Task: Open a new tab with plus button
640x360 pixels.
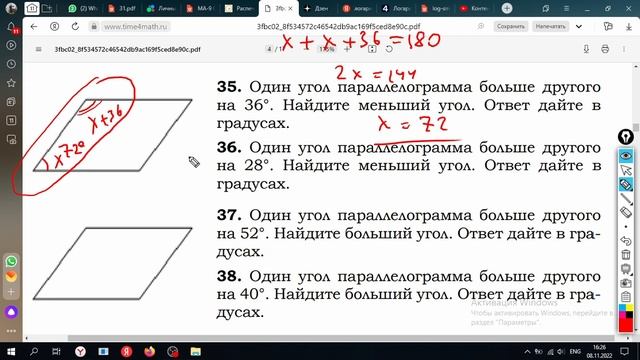Action: (507, 8)
